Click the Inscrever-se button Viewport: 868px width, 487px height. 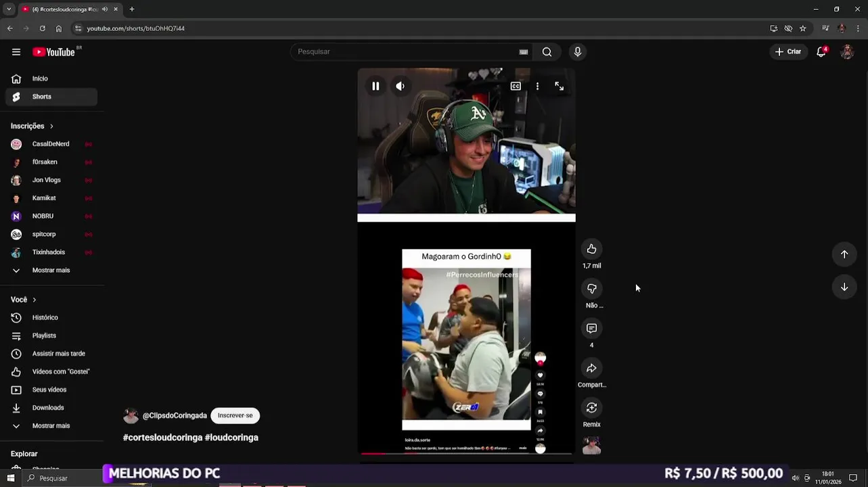point(235,415)
